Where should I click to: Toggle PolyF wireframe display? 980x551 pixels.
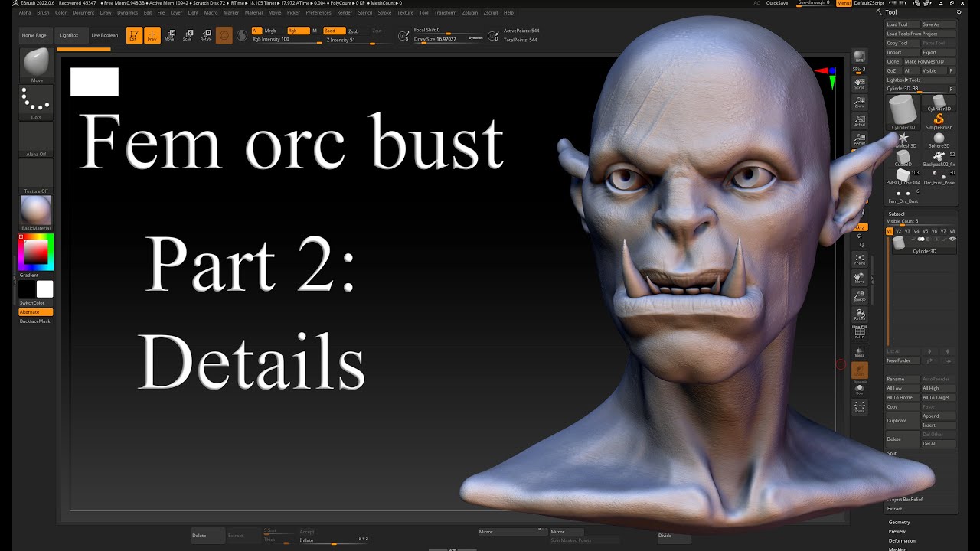click(x=860, y=332)
